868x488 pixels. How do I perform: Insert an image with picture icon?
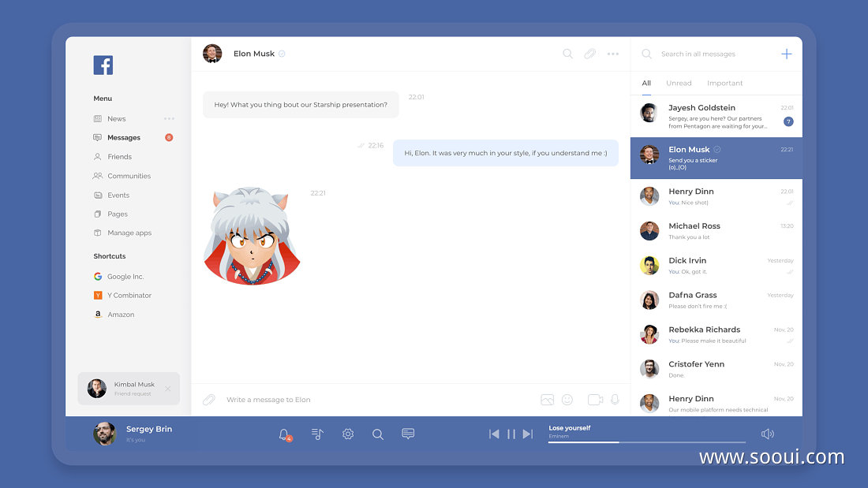[547, 400]
